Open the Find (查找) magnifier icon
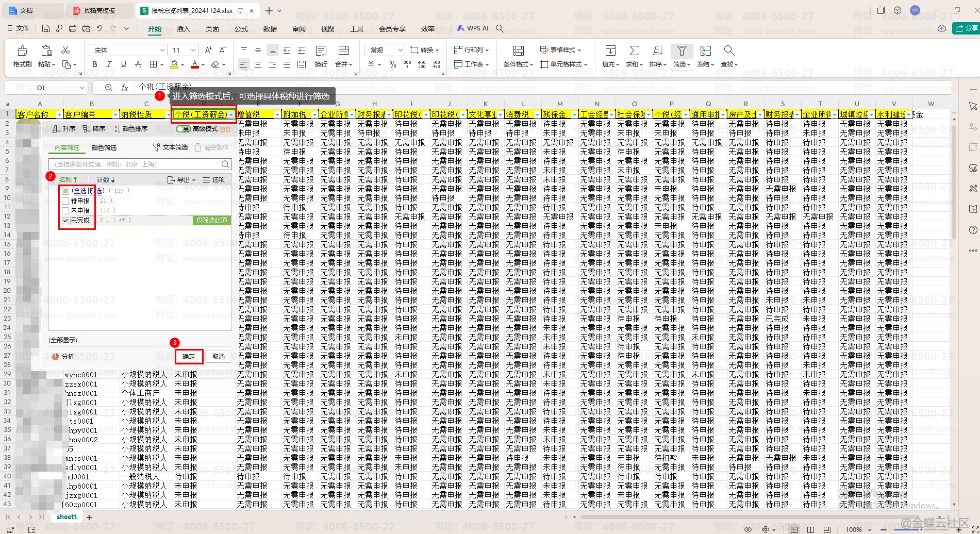Screen dimensions: 980x534 click(x=728, y=51)
